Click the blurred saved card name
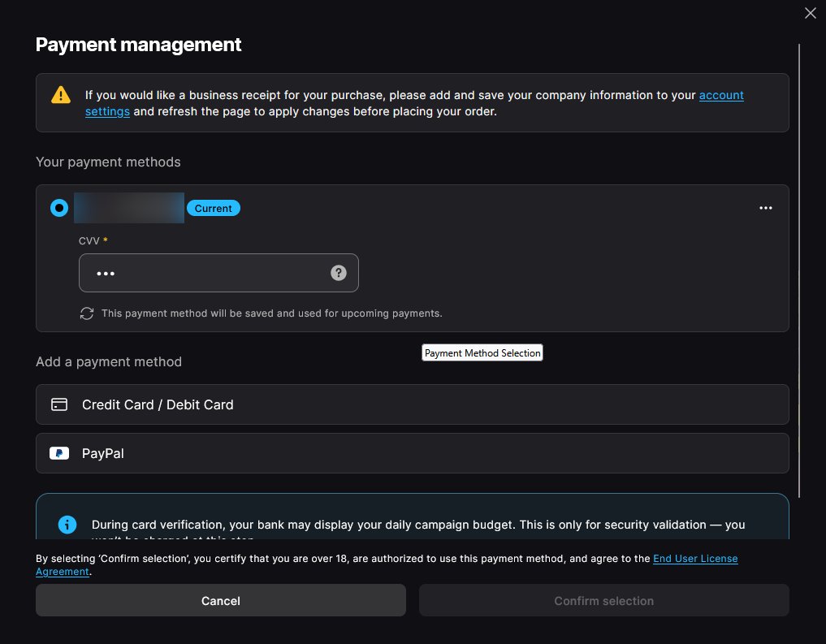The height and width of the screenshot is (644, 826). click(129, 208)
